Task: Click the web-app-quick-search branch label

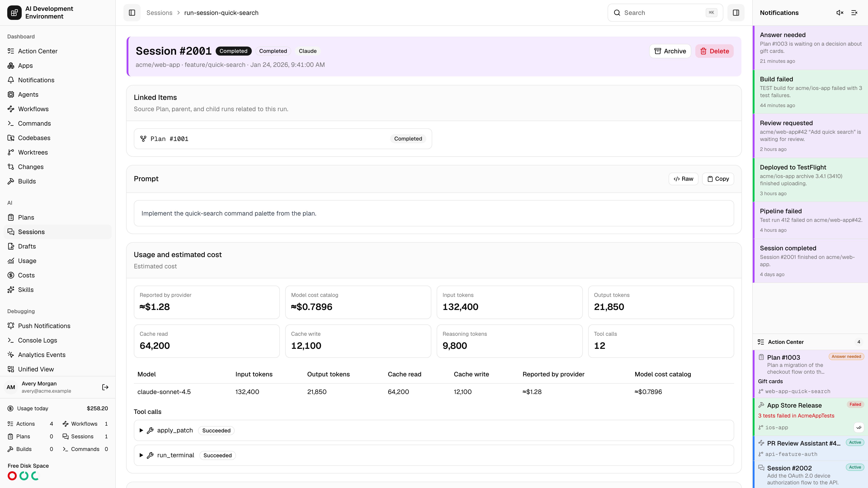Action: pos(797,391)
